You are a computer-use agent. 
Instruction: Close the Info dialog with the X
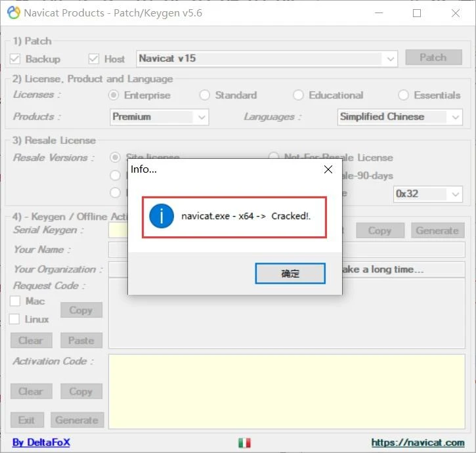(328, 169)
